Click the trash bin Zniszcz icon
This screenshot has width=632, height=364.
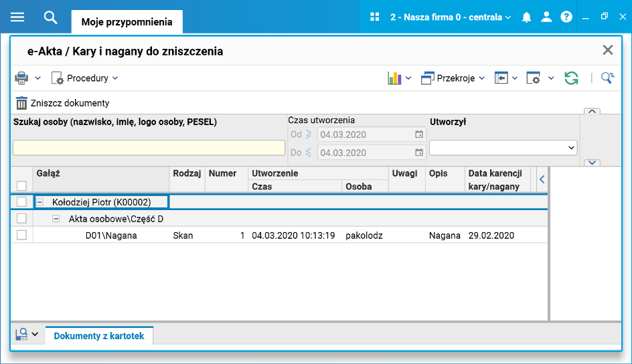coord(21,103)
